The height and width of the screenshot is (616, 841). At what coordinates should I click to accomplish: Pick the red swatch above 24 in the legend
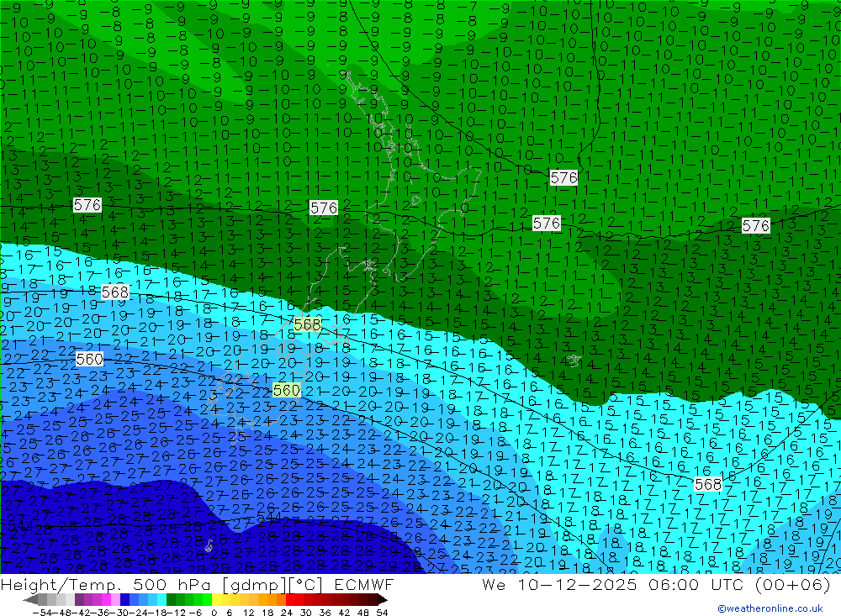290,599
